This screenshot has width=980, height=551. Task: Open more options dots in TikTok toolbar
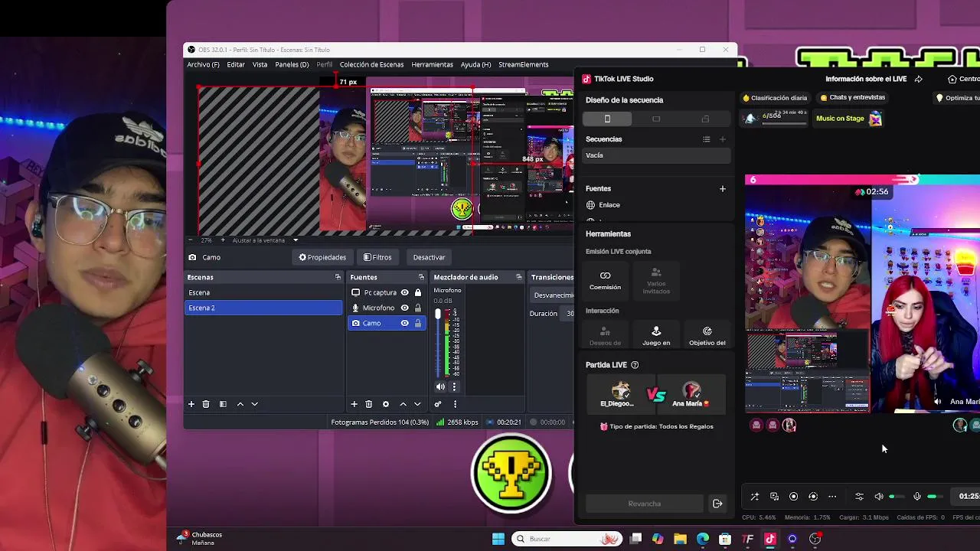click(832, 496)
